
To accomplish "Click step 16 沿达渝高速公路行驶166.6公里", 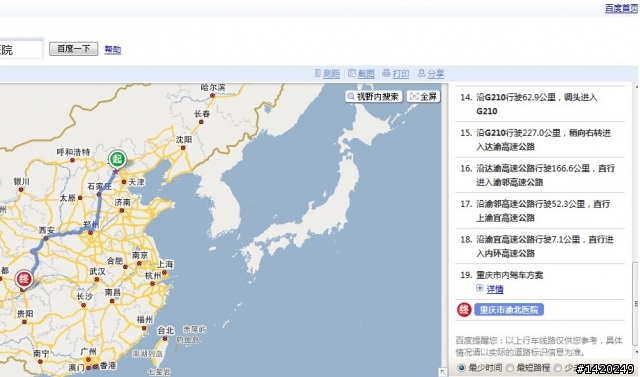I will point(540,175).
